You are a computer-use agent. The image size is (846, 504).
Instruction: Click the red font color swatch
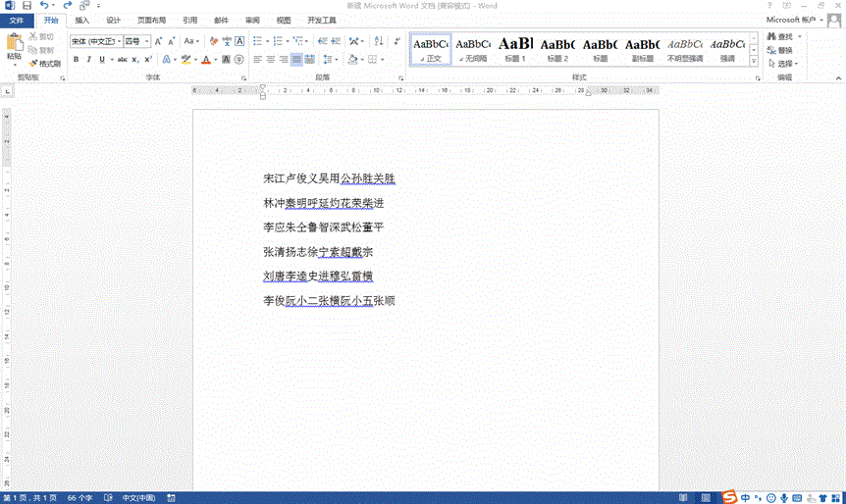[x=206, y=60]
